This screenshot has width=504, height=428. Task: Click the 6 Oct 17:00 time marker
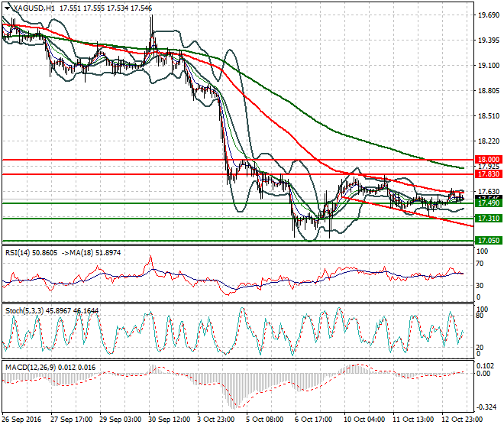point(313,420)
